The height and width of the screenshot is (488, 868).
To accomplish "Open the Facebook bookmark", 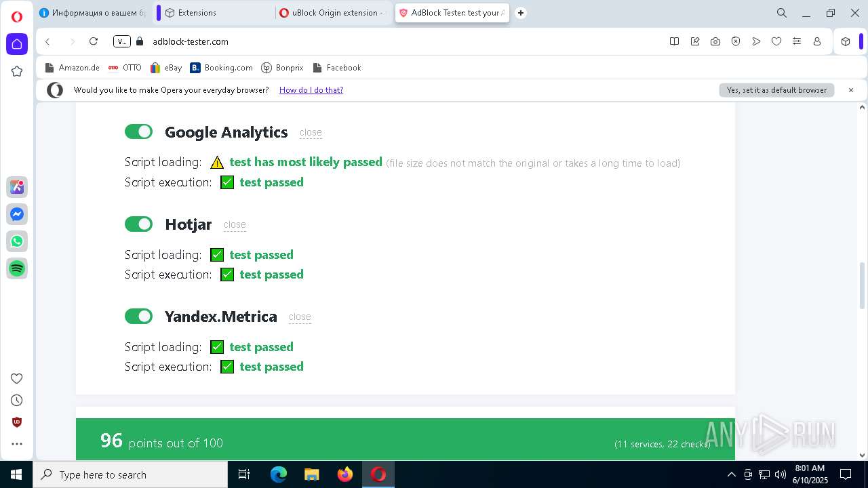I will coord(336,68).
